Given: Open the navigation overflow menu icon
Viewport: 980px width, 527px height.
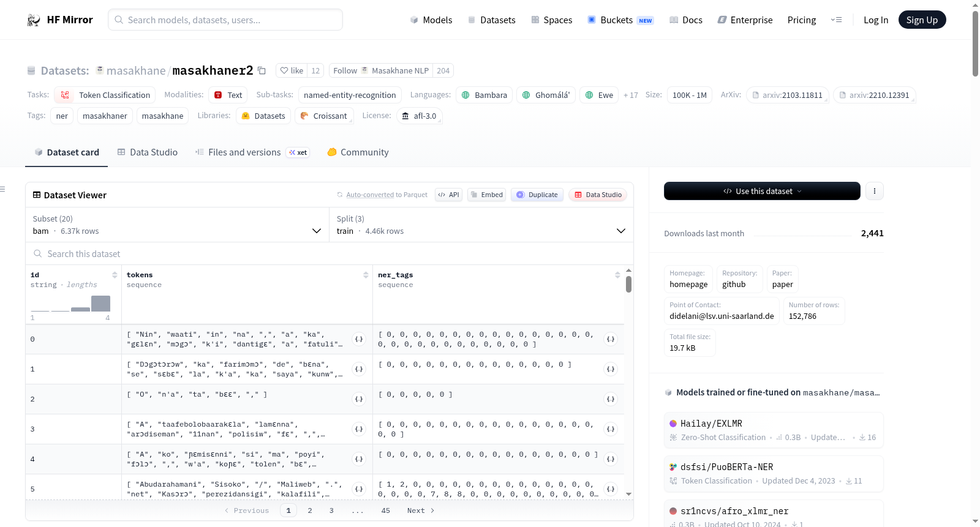Looking at the screenshot, I should pyautogui.click(x=836, y=20).
